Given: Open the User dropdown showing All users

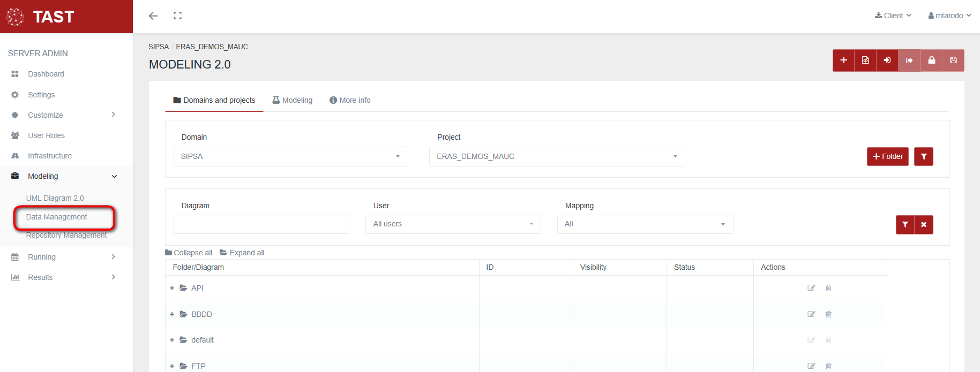Looking at the screenshot, I should (453, 224).
